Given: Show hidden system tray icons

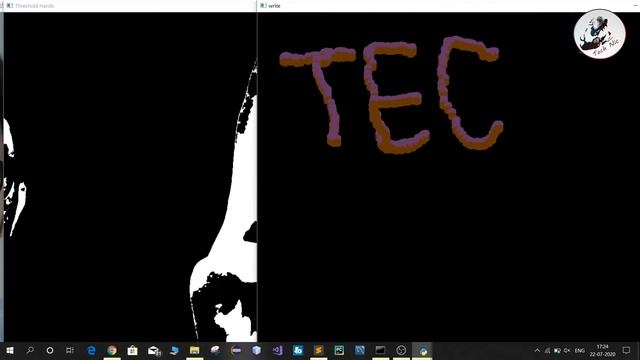Looking at the screenshot, I should 537,350.
